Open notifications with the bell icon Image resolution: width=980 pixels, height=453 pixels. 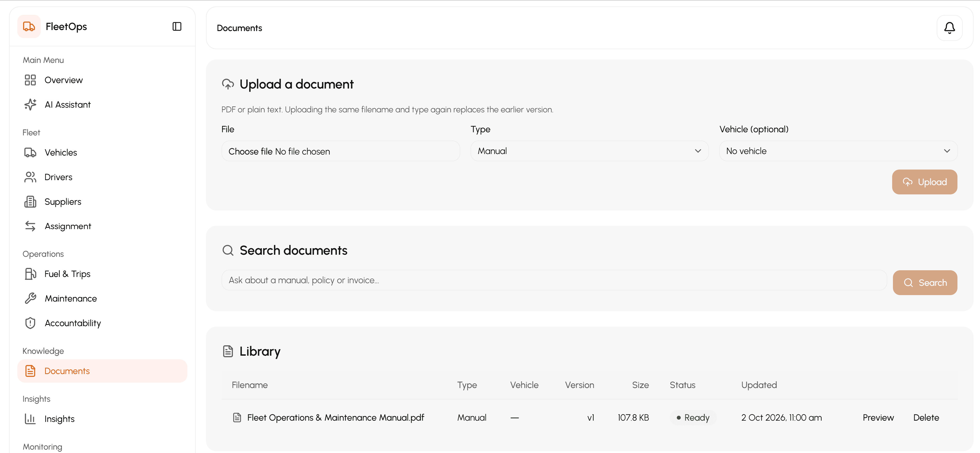[949, 28]
